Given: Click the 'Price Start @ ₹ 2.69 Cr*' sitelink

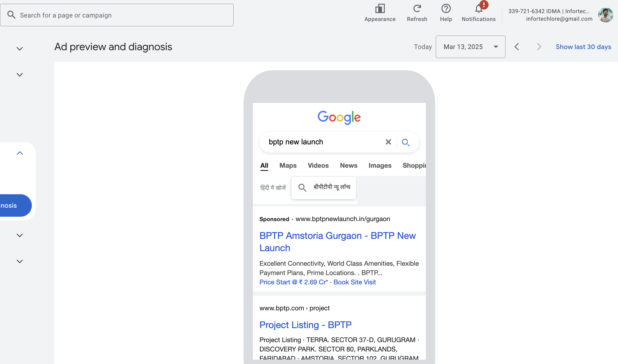Looking at the screenshot, I should (294, 282).
